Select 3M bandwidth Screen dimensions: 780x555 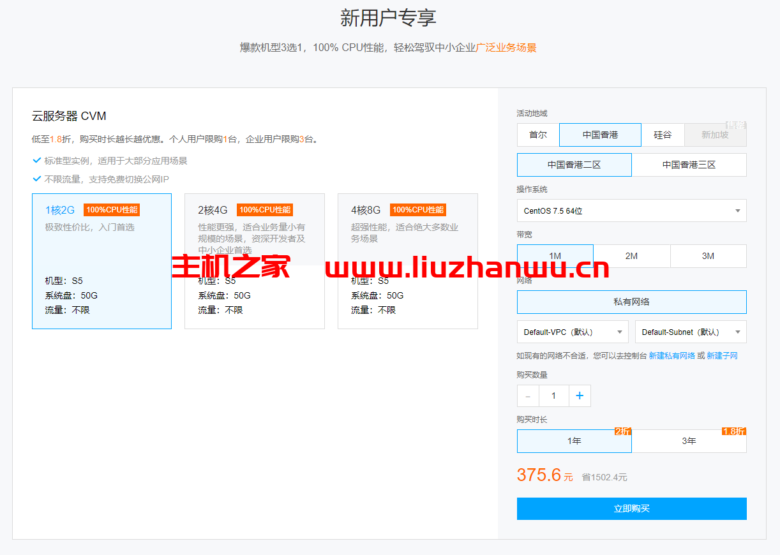(708, 256)
